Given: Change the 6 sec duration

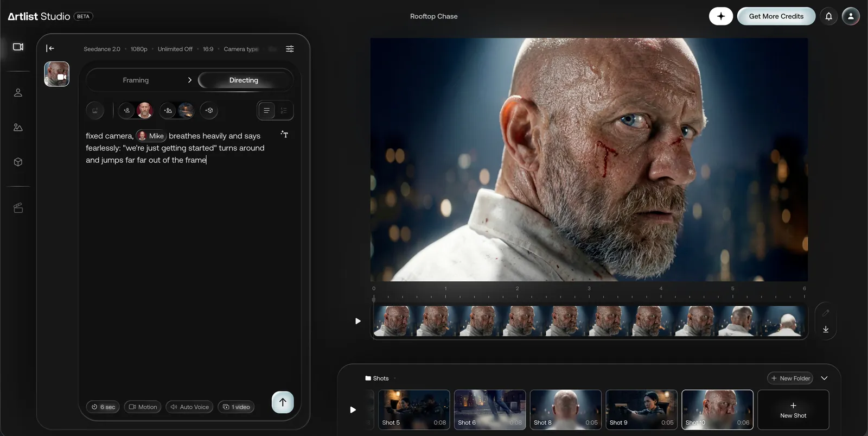Looking at the screenshot, I should click(x=103, y=407).
